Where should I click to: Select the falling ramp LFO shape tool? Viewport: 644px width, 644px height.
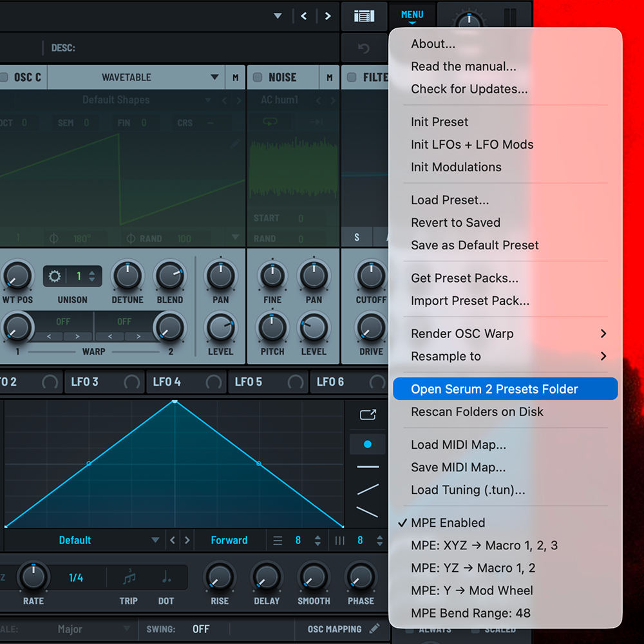tap(367, 512)
